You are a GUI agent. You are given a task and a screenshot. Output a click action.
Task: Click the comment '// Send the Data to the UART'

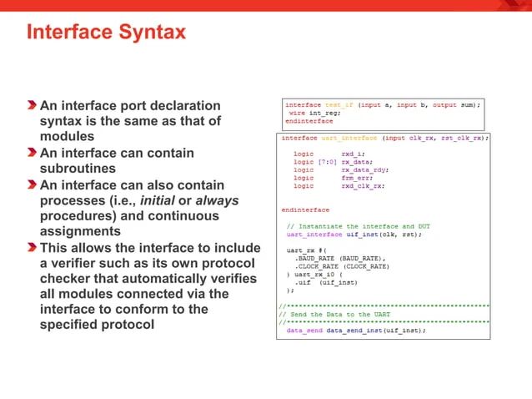click(x=334, y=315)
